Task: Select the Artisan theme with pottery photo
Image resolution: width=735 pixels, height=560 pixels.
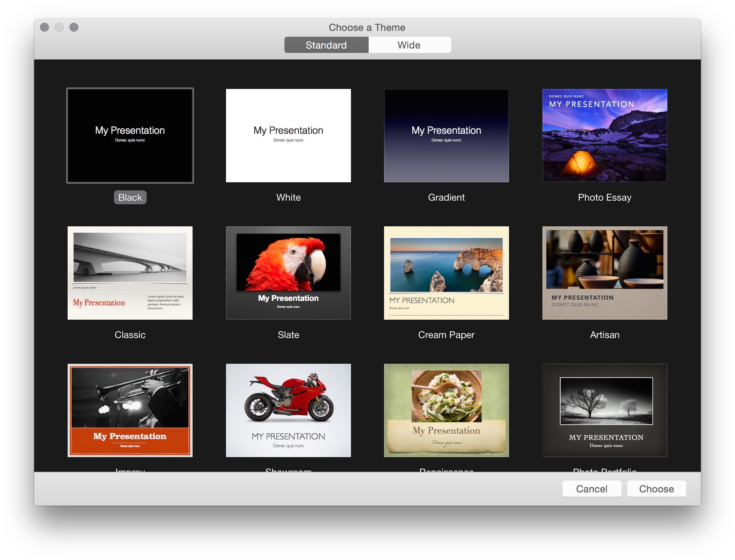Action: click(605, 273)
